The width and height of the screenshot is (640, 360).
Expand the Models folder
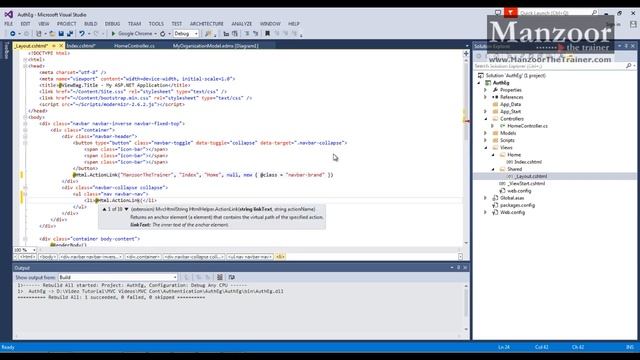click(486, 133)
